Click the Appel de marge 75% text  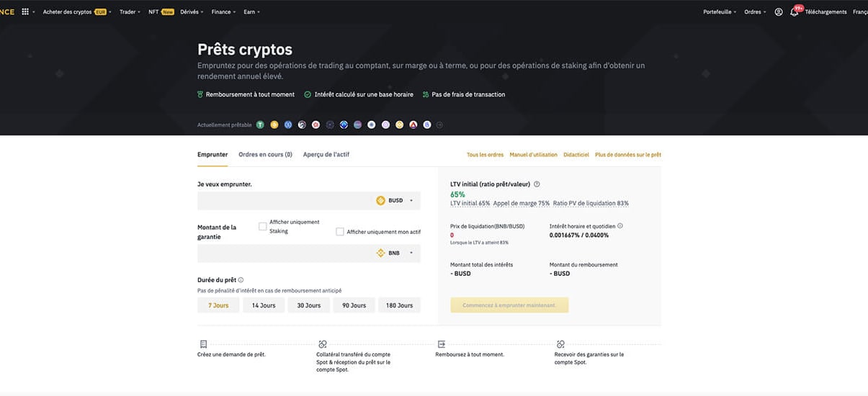tap(522, 203)
